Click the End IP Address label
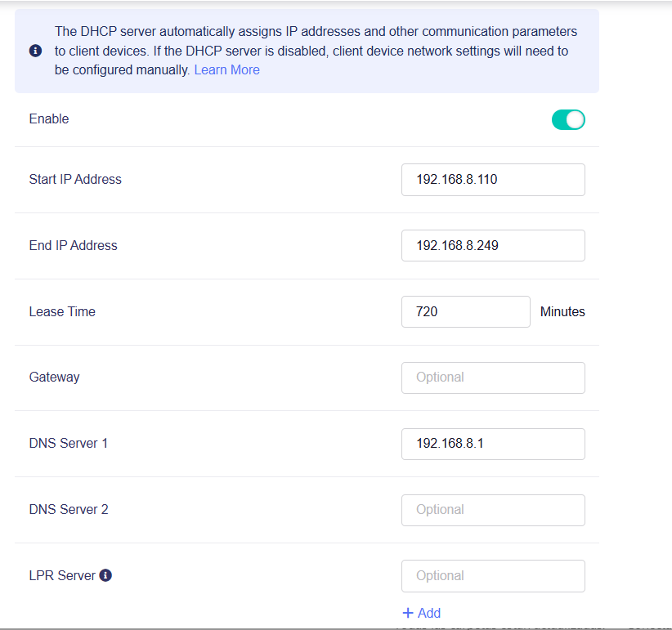Image resolution: width=672 pixels, height=630 pixels. coord(73,246)
